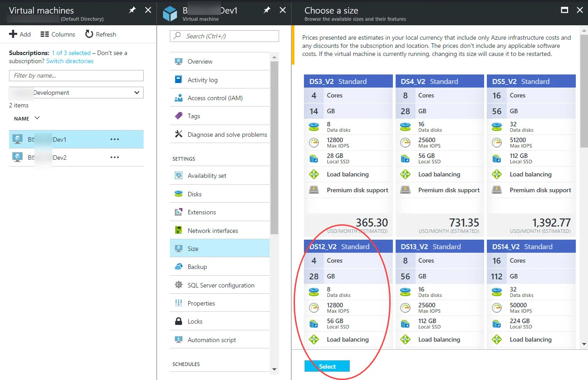The width and height of the screenshot is (588, 380).
Task: Select the DS14_V2 Standard size card
Action: [531, 294]
